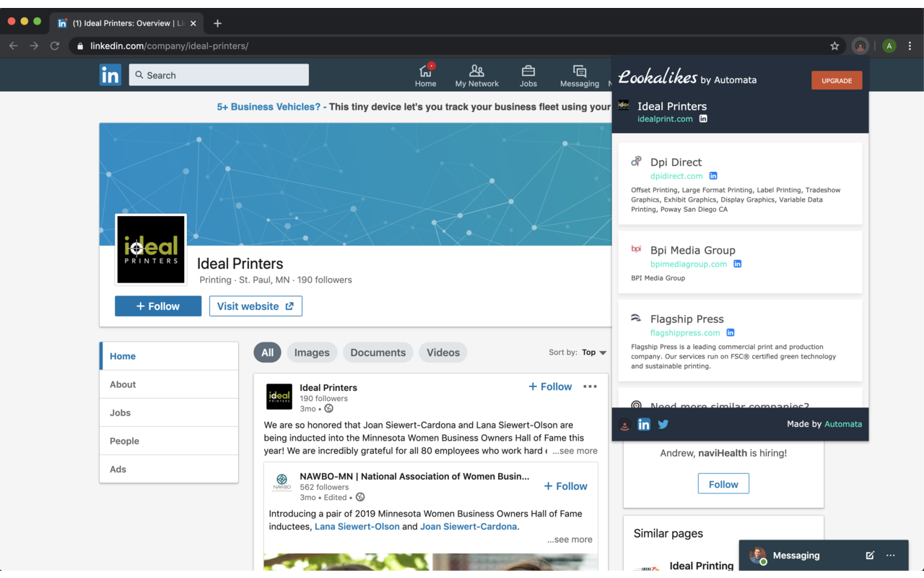Screen dimensions: 924x578
Task: Open Dpi Direct's LinkedIn icon
Action: pos(713,176)
